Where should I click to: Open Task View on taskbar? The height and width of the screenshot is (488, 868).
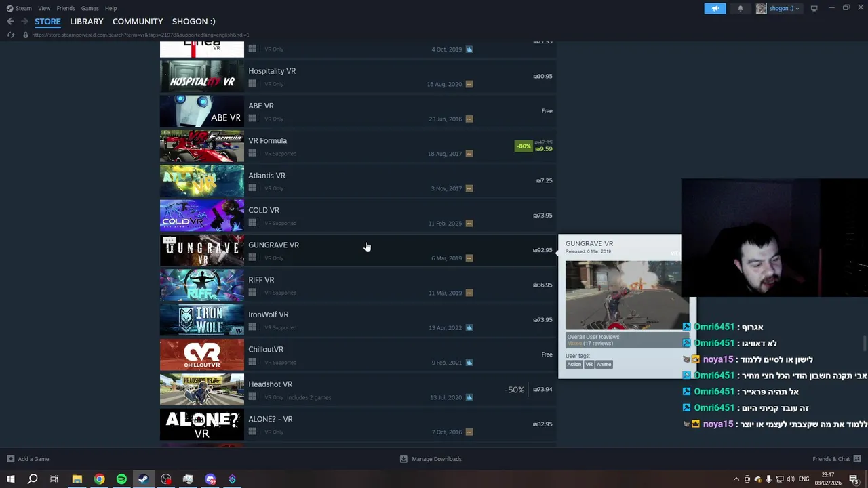(x=54, y=479)
